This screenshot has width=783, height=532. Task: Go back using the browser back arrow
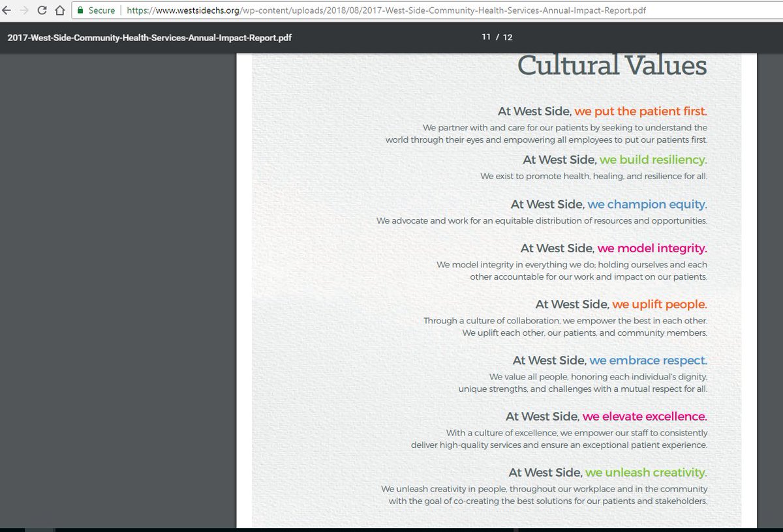pyautogui.click(x=7, y=10)
